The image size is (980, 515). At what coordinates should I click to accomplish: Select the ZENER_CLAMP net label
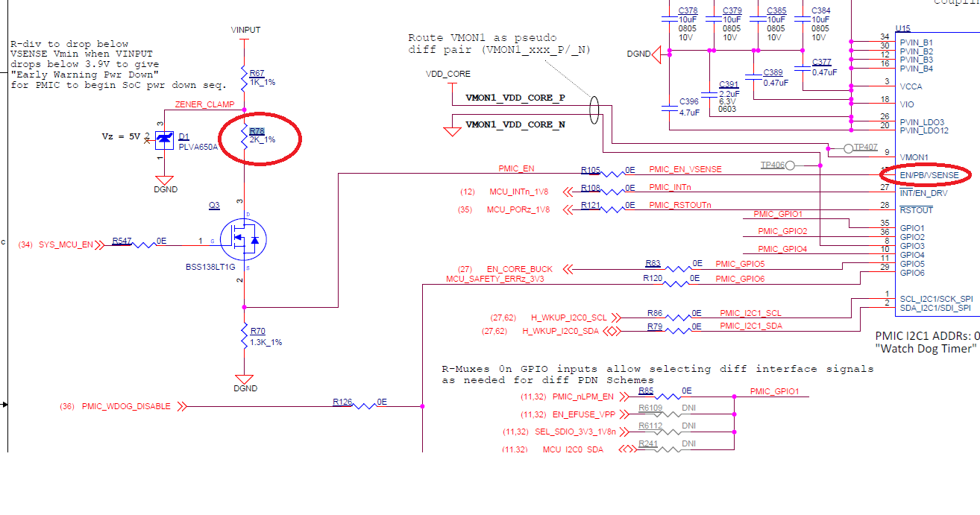[204, 104]
